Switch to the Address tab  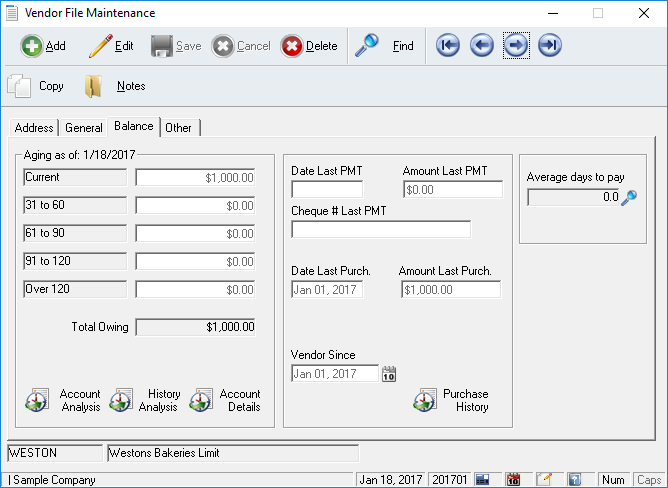(34, 128)
